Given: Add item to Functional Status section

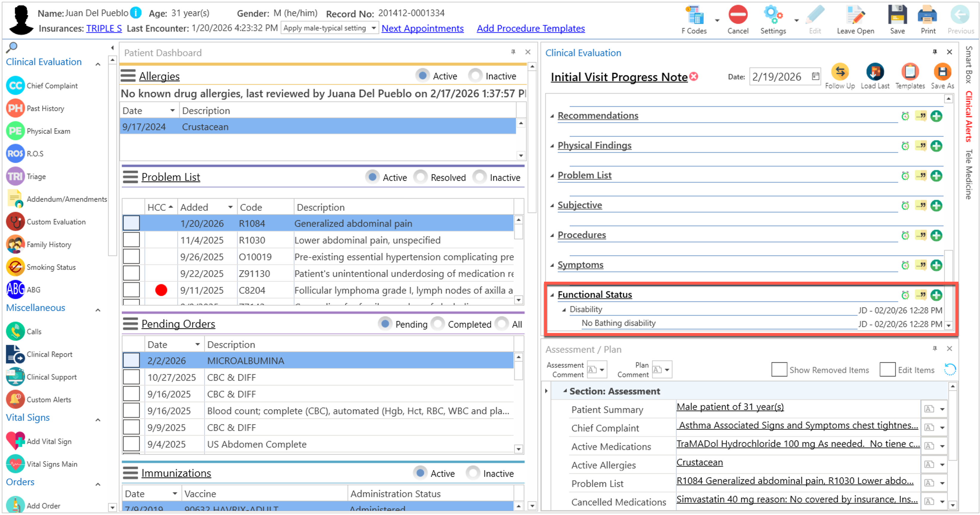Looking at the screenshot, I should pos(936,295).
